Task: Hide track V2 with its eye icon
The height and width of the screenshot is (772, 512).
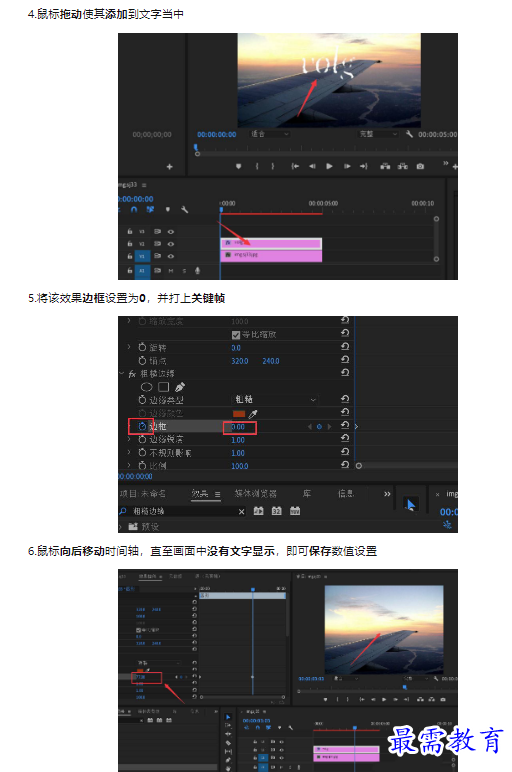Action: (x=171, y=244)
